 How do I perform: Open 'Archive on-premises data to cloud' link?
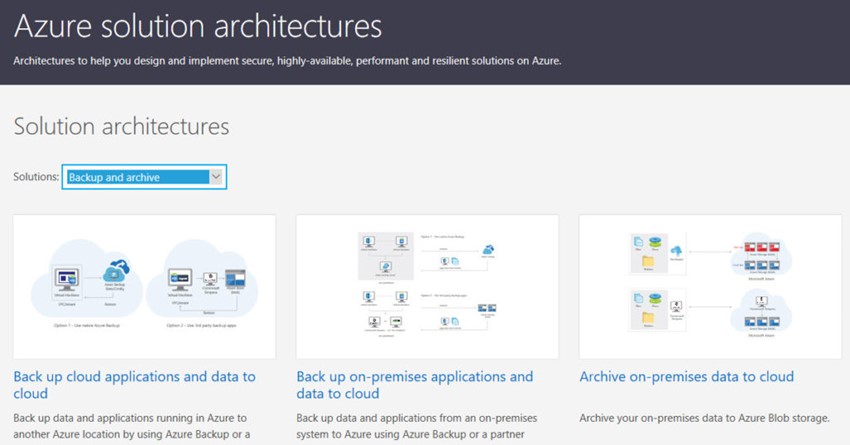tap(686, 377)
